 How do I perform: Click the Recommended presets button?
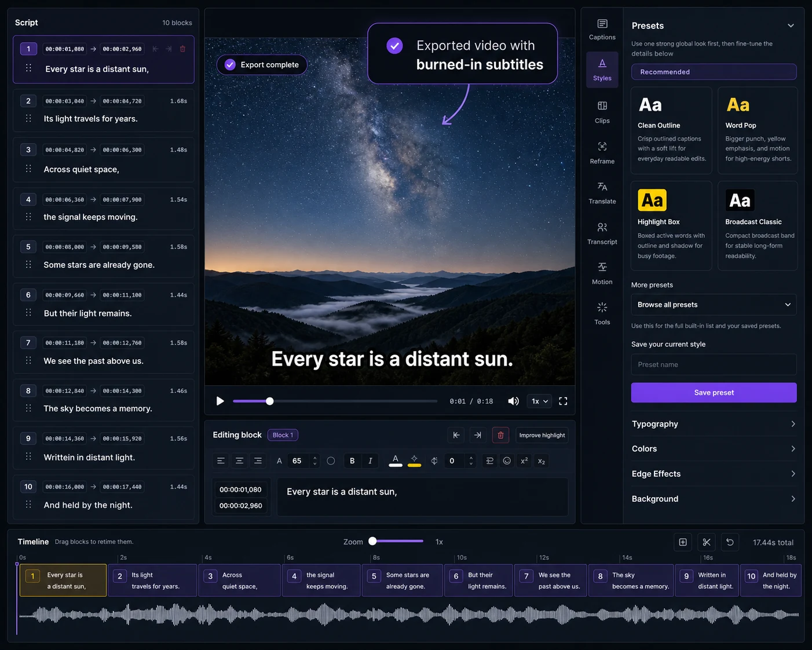pos(714,72)
